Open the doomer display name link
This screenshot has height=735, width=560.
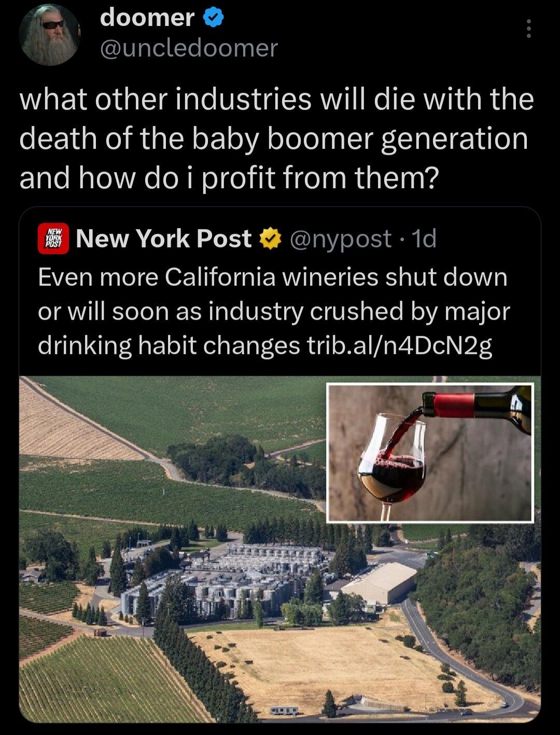147,18
